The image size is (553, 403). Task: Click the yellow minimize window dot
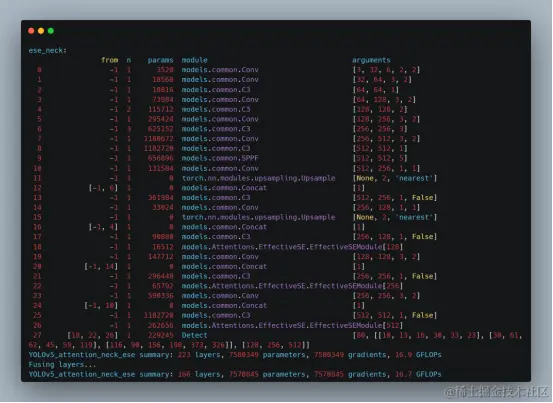(x=41, y=31)
